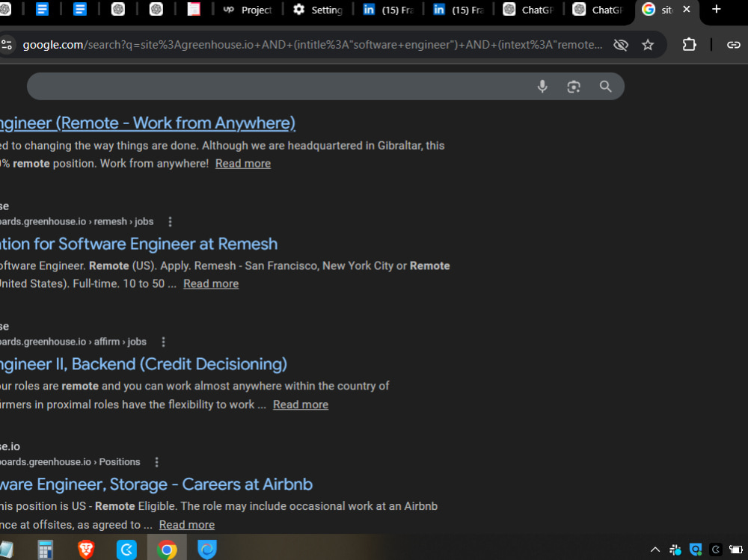Open the light-blue C app on taskbar
The image size is (748, 560).
pyautogui.click(x=126, y=550)
